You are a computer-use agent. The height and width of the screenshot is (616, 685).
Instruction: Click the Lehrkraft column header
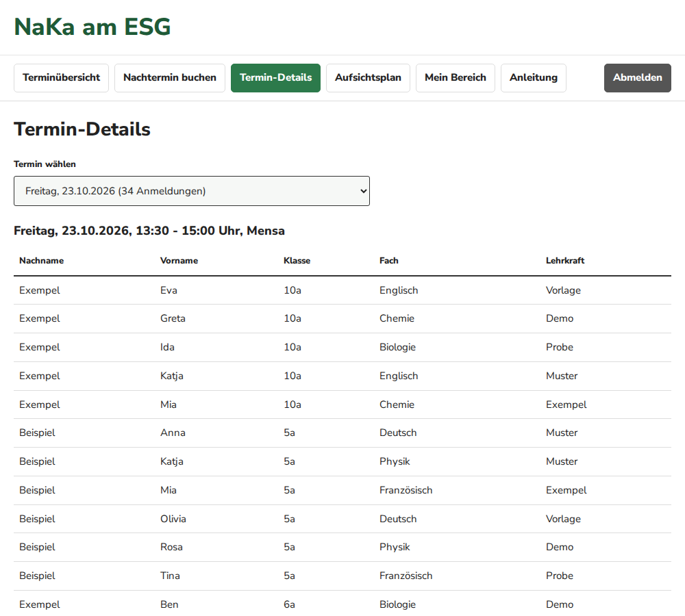click(565, 261)
